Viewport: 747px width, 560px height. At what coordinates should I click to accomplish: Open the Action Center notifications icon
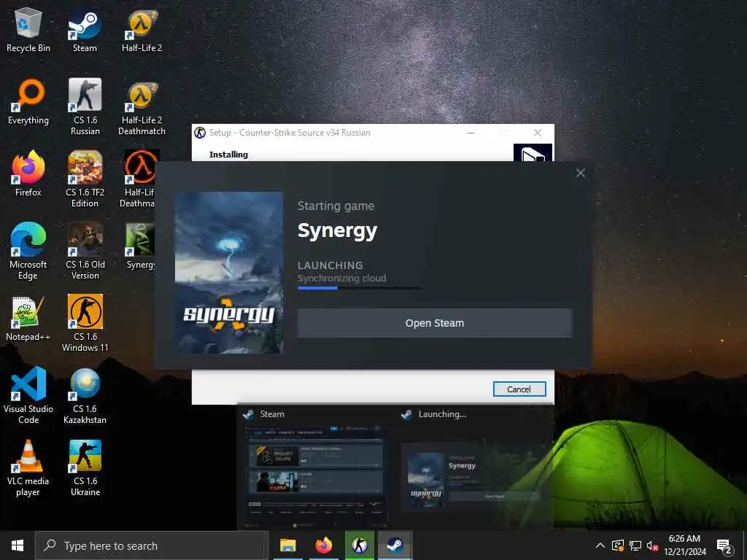(x=724, y=545)
